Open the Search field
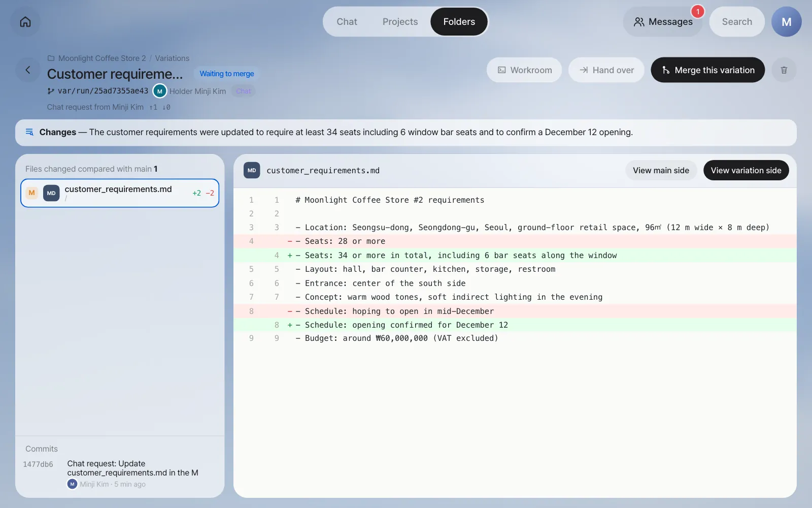 coord(737,22)
